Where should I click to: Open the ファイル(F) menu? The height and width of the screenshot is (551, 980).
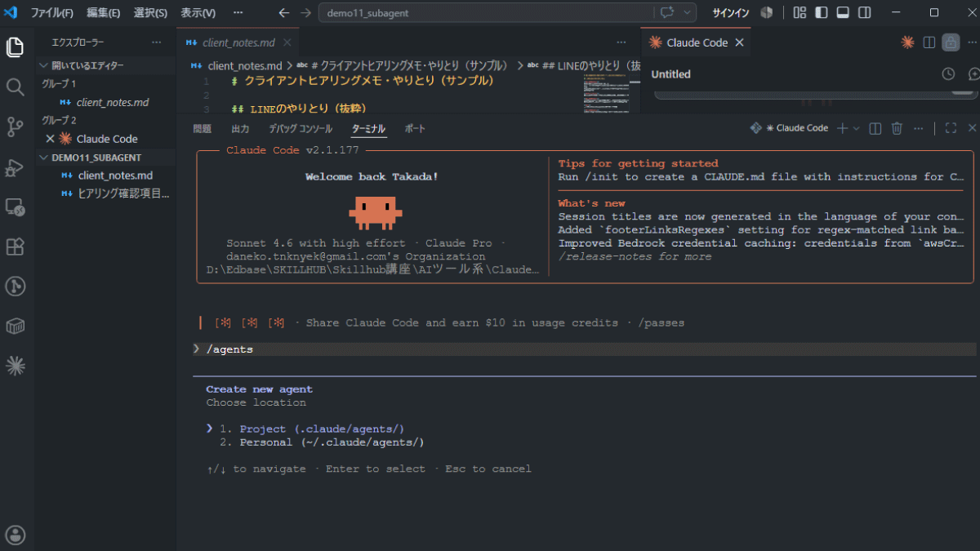51,13
